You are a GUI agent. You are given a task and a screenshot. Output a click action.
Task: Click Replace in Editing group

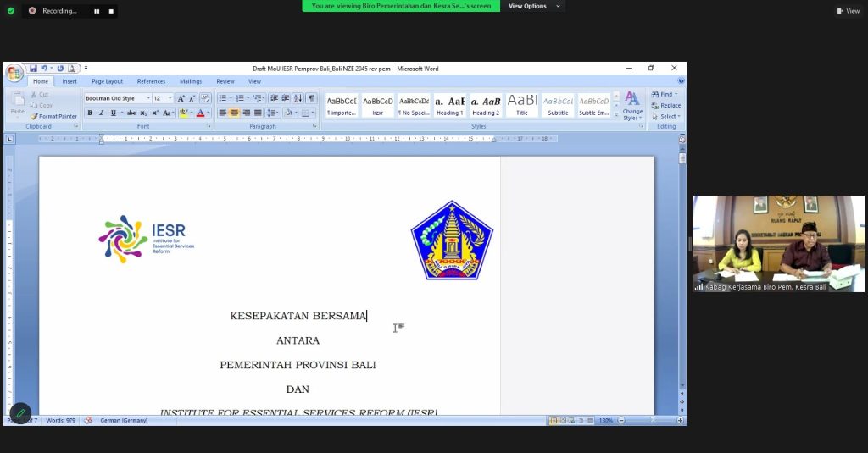tap(666, 106)
